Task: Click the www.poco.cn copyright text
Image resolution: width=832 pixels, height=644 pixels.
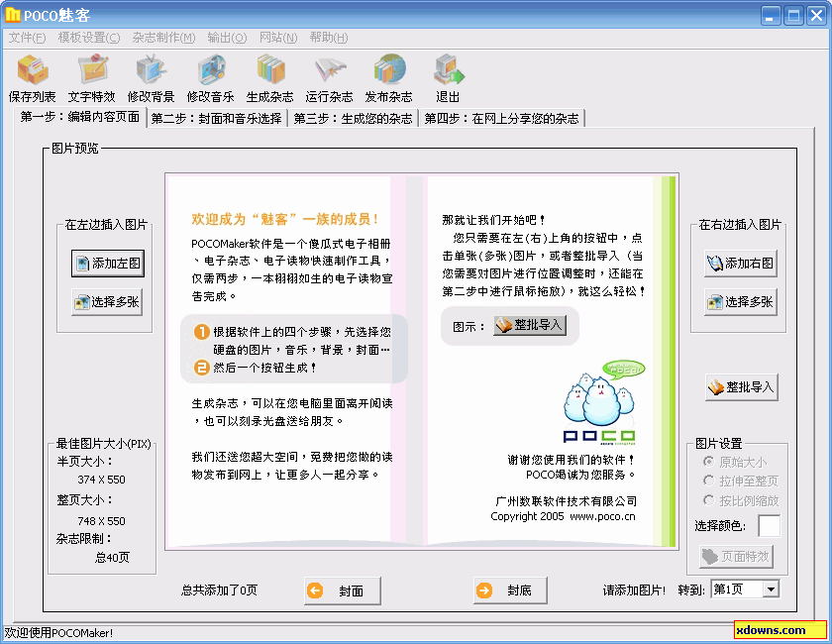Action: click(602, 516)
